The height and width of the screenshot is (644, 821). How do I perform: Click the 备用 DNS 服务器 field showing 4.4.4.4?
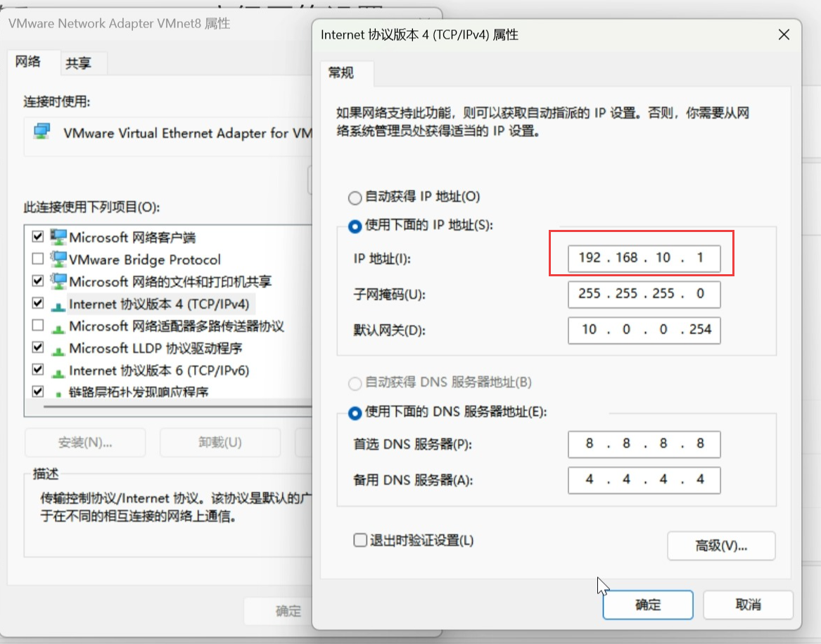coord(644,480)
